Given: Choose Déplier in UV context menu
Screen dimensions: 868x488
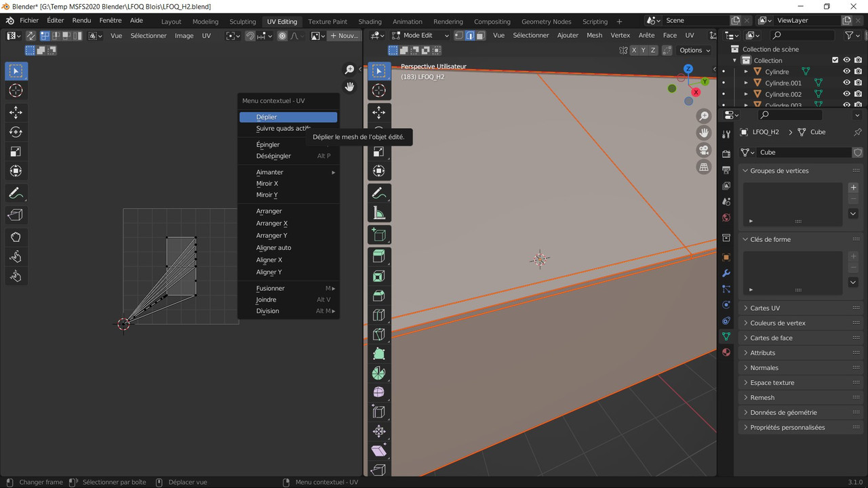Looking at the screenshot, I should [288, 117].
